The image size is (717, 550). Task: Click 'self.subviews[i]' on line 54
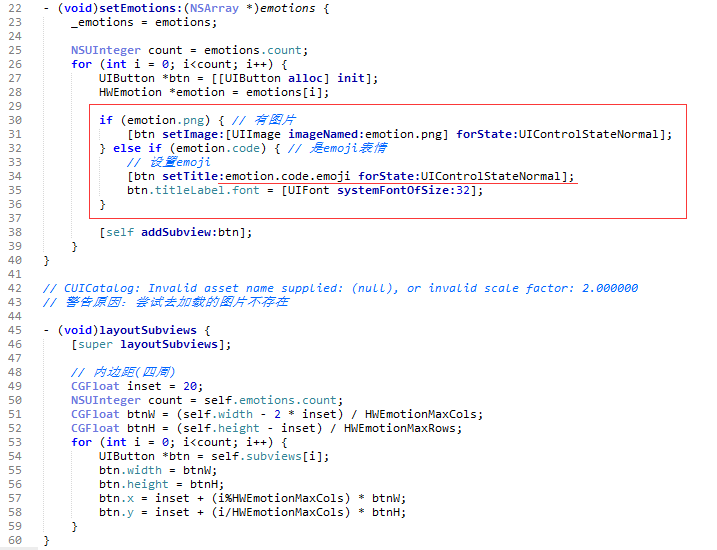267,456
